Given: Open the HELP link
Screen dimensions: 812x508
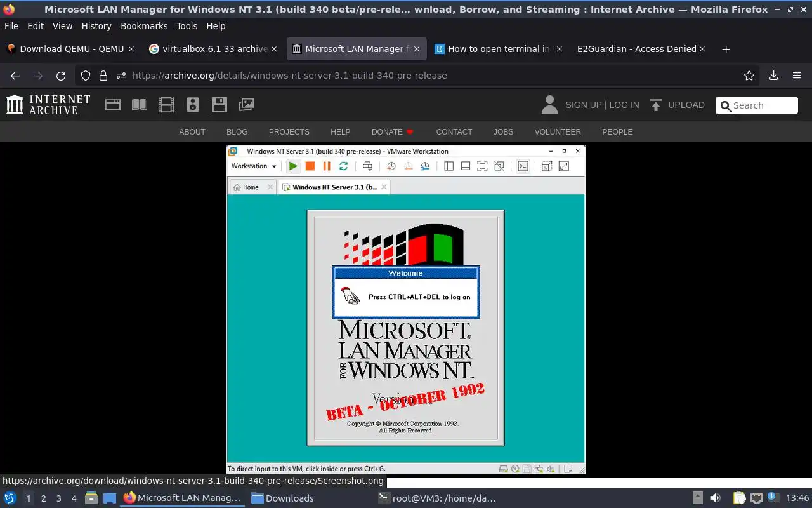Looking at the screenshot, I should (x=340, y=132).
